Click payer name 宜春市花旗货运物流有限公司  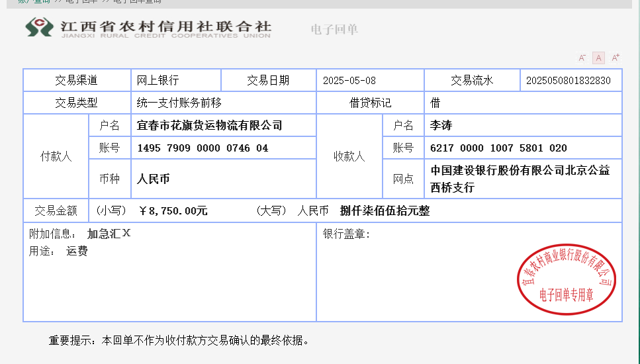pyautogui.click(x=209, y=125)
